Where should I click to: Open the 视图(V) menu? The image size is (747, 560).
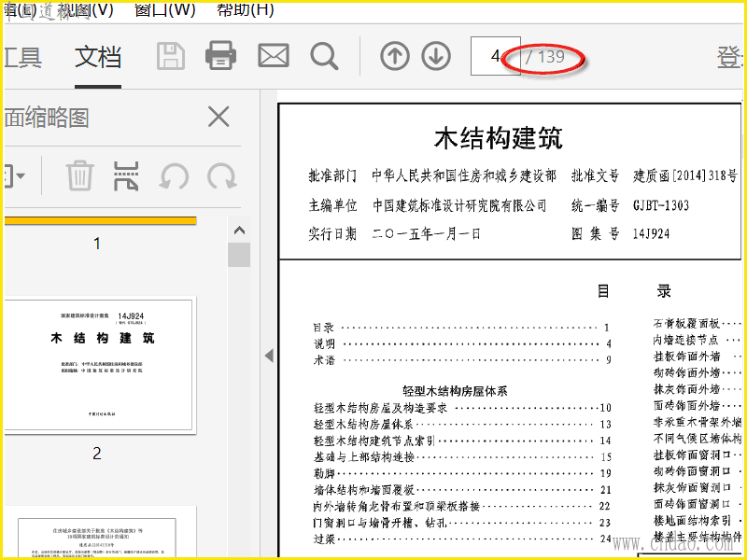click(x=85, y=9)
